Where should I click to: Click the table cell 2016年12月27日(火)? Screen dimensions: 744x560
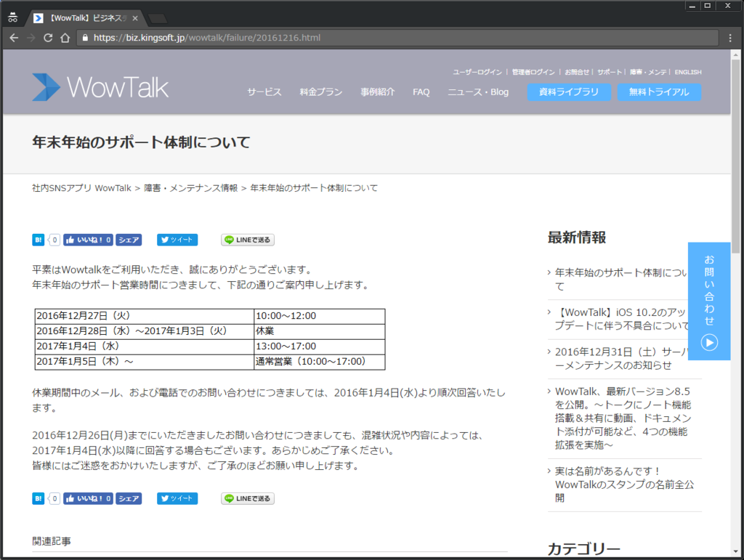click(145, 316)
